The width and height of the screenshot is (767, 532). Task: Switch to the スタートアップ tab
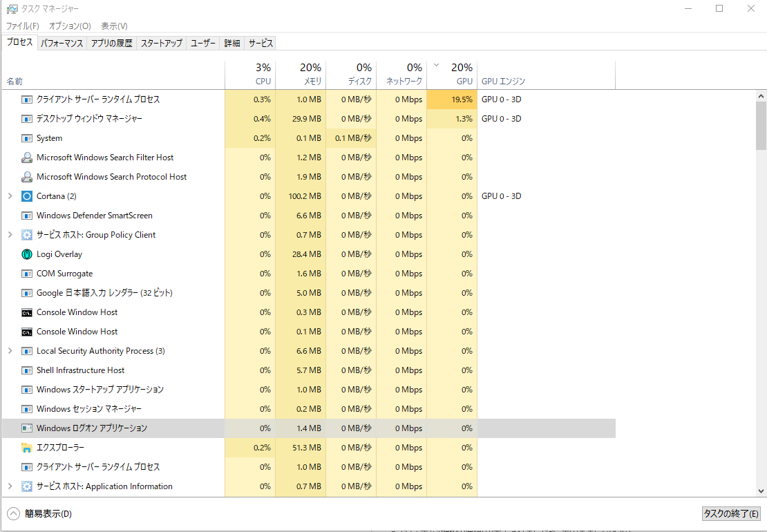162,43
